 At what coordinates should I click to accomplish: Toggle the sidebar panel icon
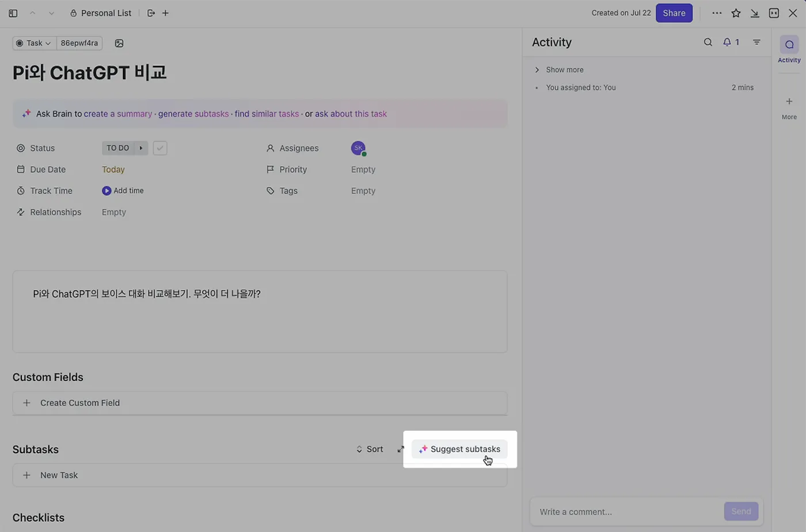13,13
